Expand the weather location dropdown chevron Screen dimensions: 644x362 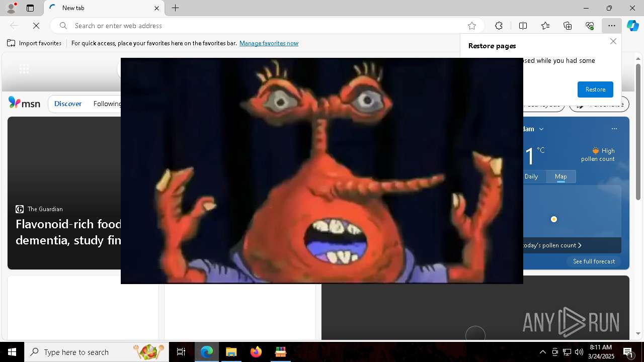click(541, 129)
